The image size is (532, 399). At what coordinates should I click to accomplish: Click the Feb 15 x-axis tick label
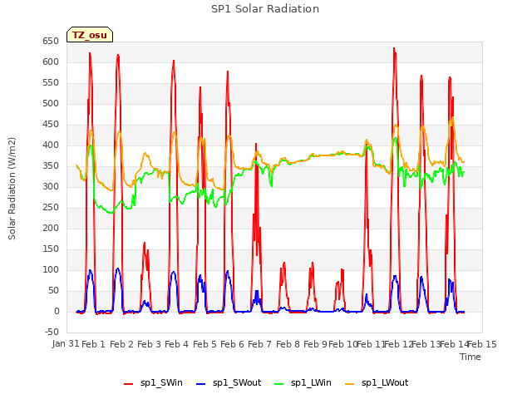(x=482, y=344)
